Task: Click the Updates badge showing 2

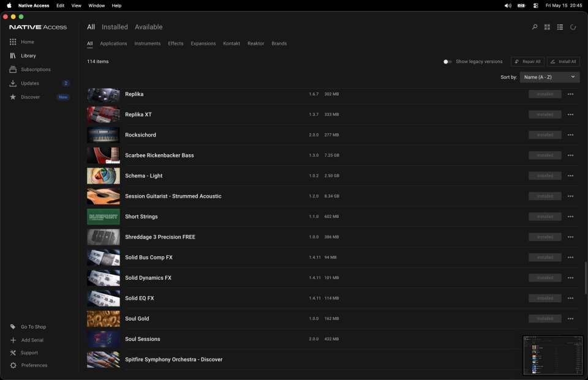Action: point(66,83)
